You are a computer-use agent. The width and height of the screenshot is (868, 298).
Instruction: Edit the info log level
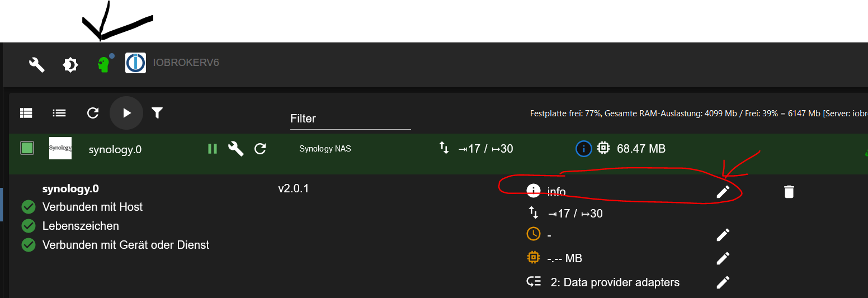723,192
